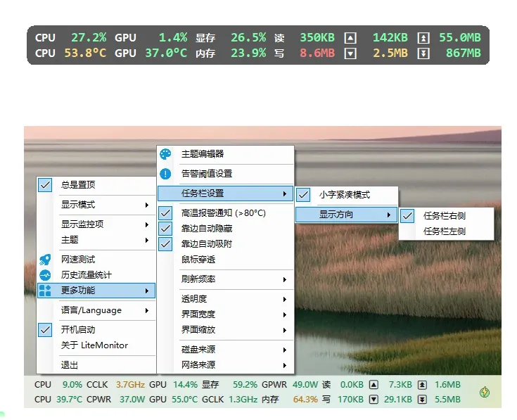The image size is (517, 420).
Task: Open 显示方向 submenu
Action: pyautogui.click(x=346, y=215)
